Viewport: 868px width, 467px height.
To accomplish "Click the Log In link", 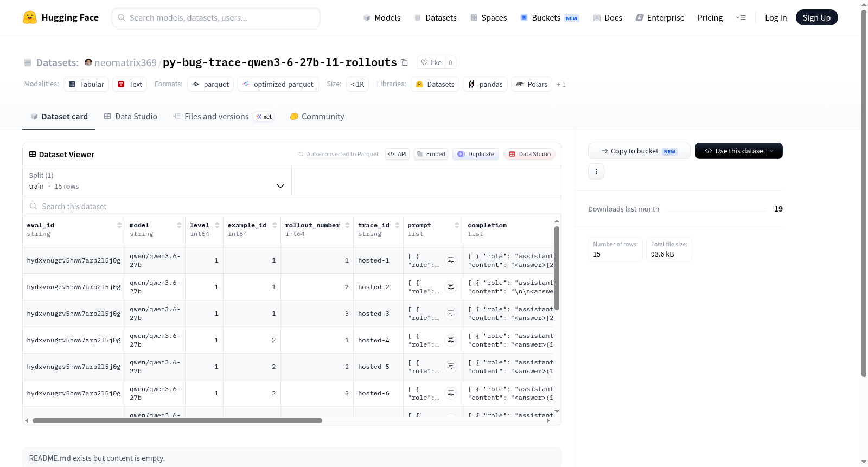I will tap(776, 17).
